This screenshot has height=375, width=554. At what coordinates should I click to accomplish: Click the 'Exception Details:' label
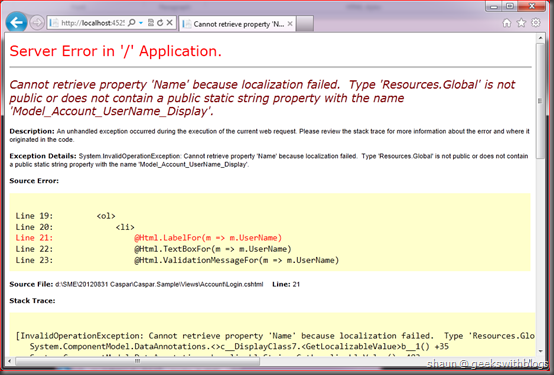(43, 156)
